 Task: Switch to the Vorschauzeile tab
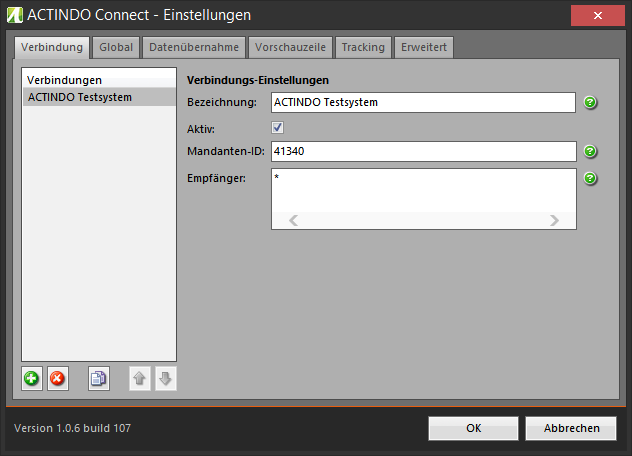click(x=290, y=47)
